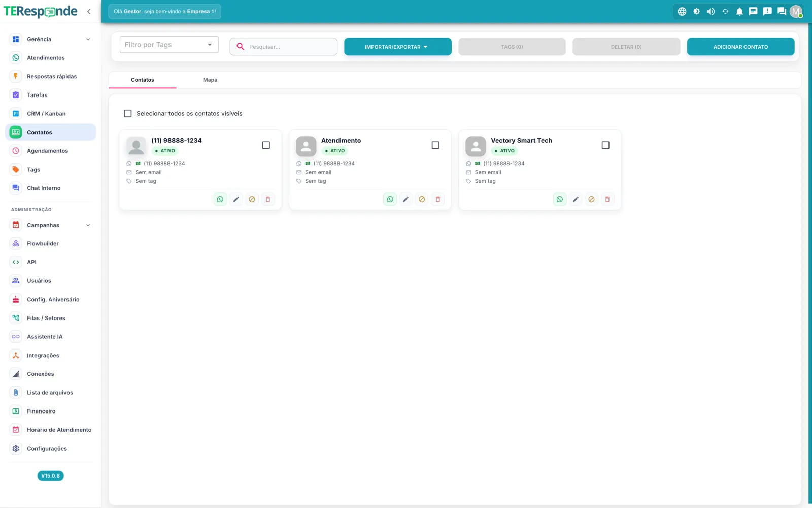Open the language globe icon
This screenshot has width=812, height=508.
click(682, 11)
